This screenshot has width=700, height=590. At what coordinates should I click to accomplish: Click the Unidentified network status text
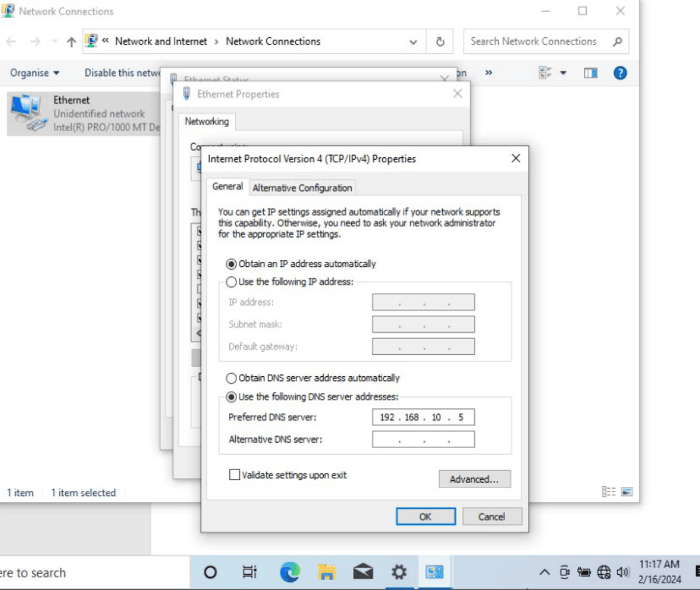[x=99, y=114]
